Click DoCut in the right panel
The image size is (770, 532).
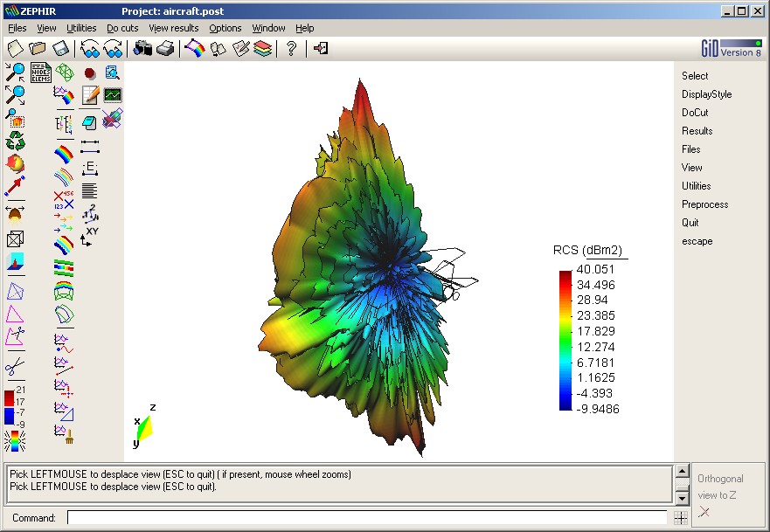(x=695, y=113)
